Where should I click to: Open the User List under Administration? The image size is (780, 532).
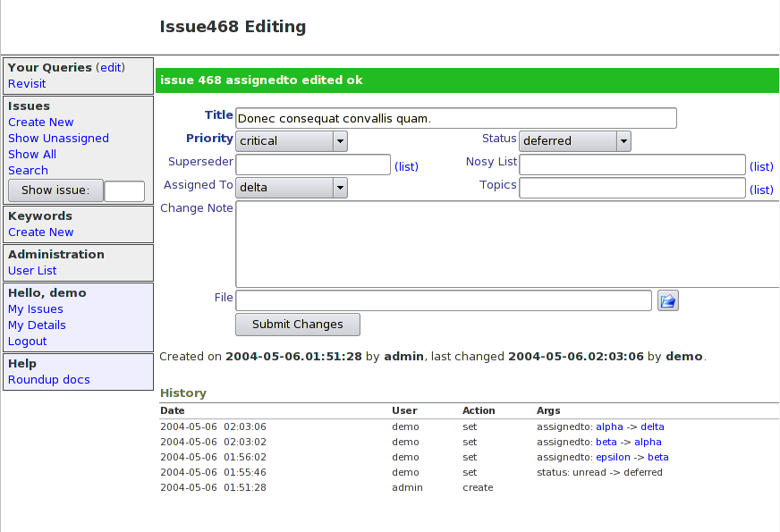32,271
